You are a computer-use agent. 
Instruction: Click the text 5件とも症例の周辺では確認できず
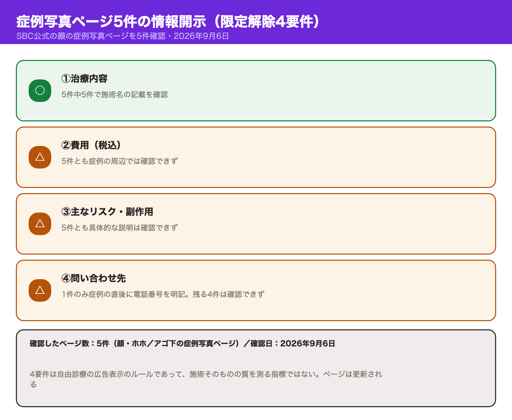[x=120, y=161]
